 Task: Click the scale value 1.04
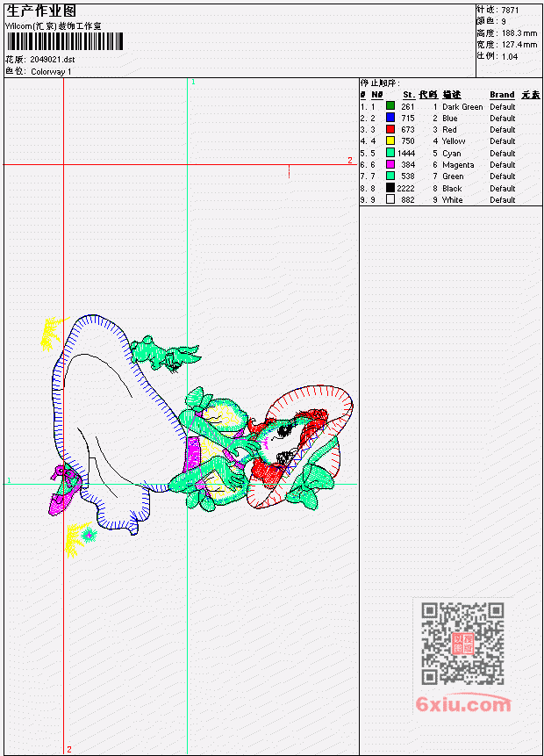point(510,56)
